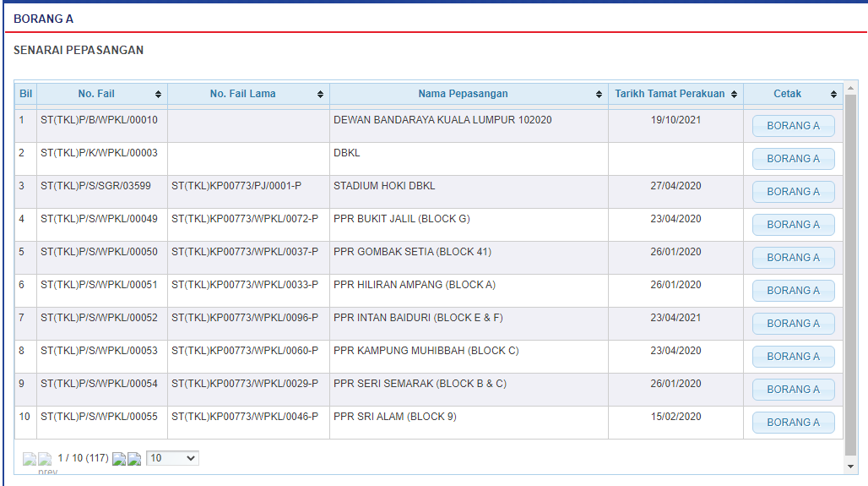Click old file ST(TKL)KP00773/WPKL/0072-P
The height and width of the screenshot is (486, 868).
pos(245,218)
